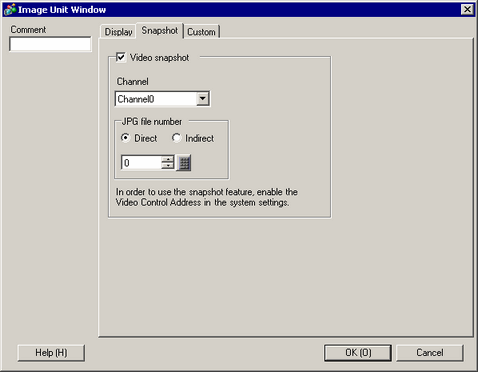Screen dimensions: 478x372
Task: Open Help (H) button
Action: [51, 353]
